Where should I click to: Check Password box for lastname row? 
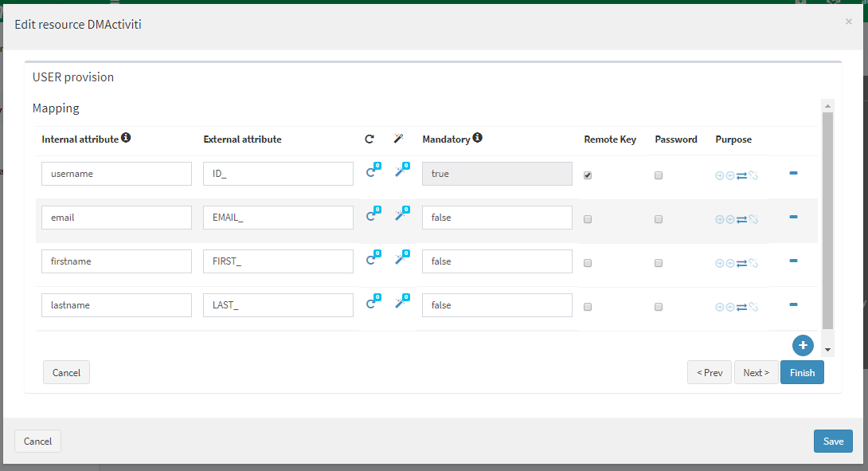coord(659,307)
